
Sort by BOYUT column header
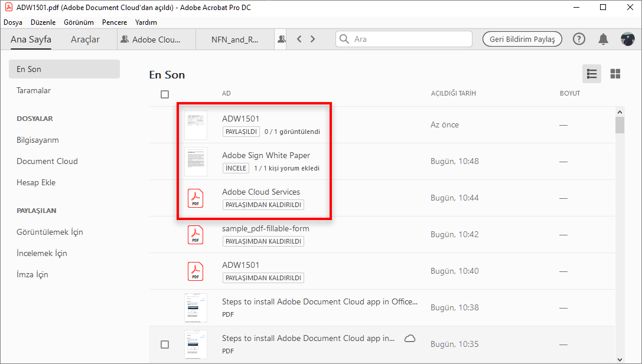pyautogui.click(x=570, y=93)
